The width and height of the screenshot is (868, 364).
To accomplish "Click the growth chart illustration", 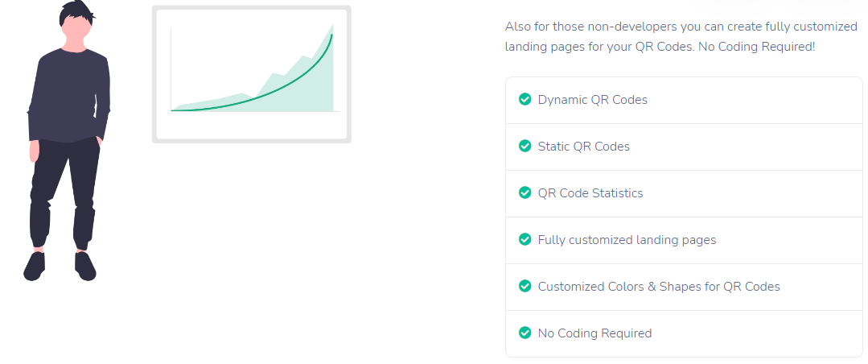I will (251, 74).
